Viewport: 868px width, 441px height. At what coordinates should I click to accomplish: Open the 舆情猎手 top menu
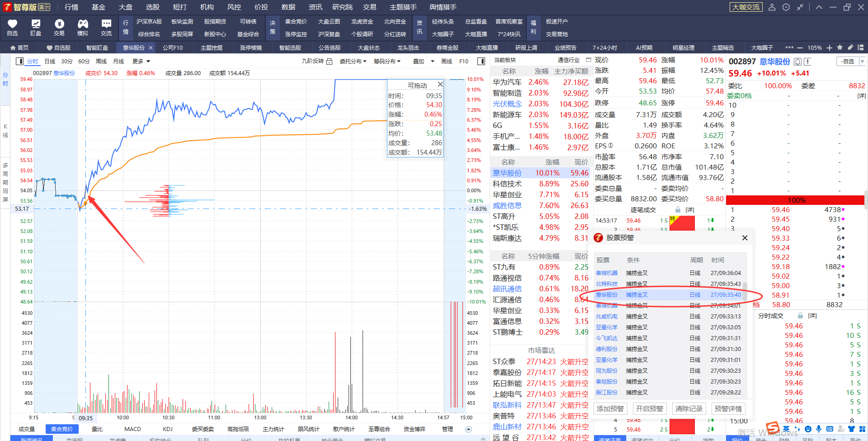(443, 7)
